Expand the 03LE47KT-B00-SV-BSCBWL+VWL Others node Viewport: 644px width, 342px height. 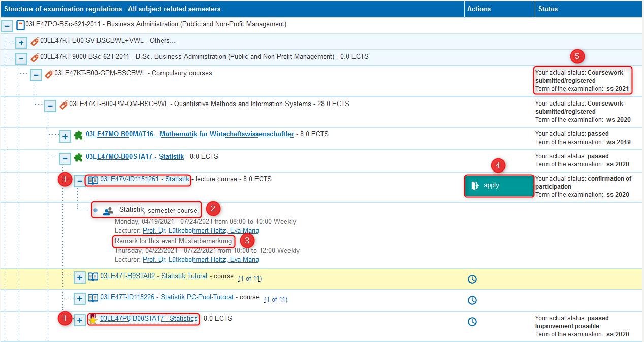pos(21,43)
